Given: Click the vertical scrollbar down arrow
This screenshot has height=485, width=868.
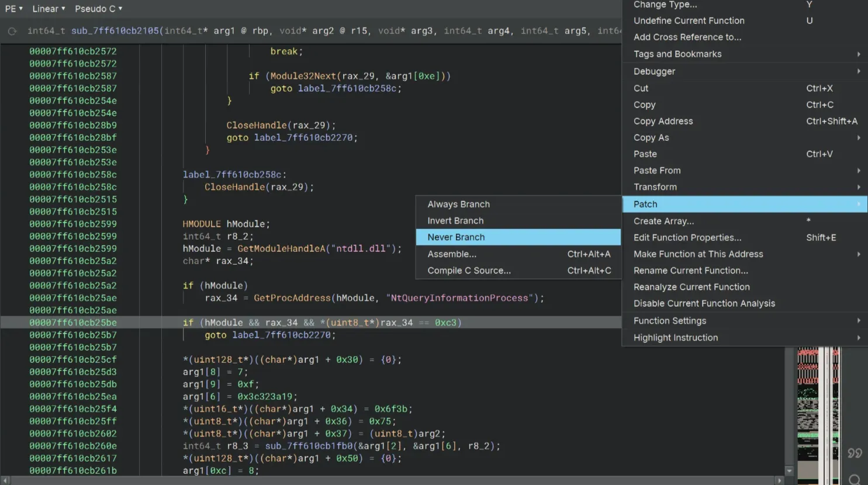Looking at the screenshot, I should click(789, 470).
